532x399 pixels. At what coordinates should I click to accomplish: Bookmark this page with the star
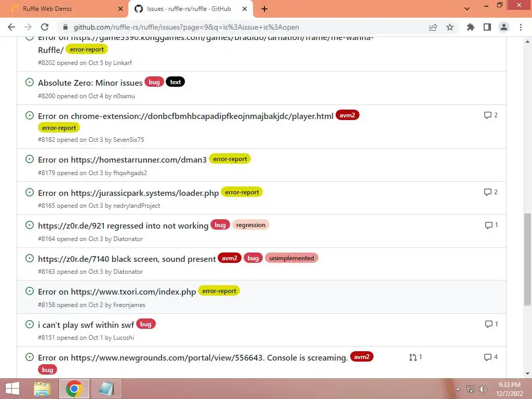pyautogui.click(x=450, y=27)
